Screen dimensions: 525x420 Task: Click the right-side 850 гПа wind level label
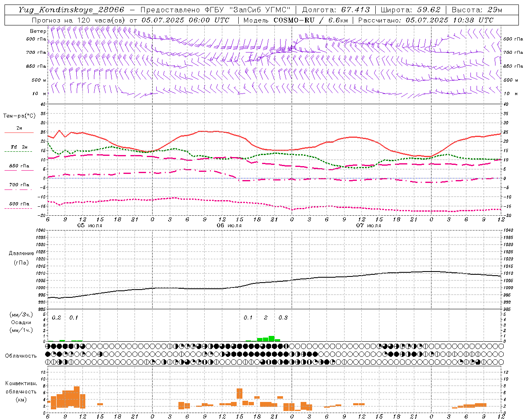point(513,66)
